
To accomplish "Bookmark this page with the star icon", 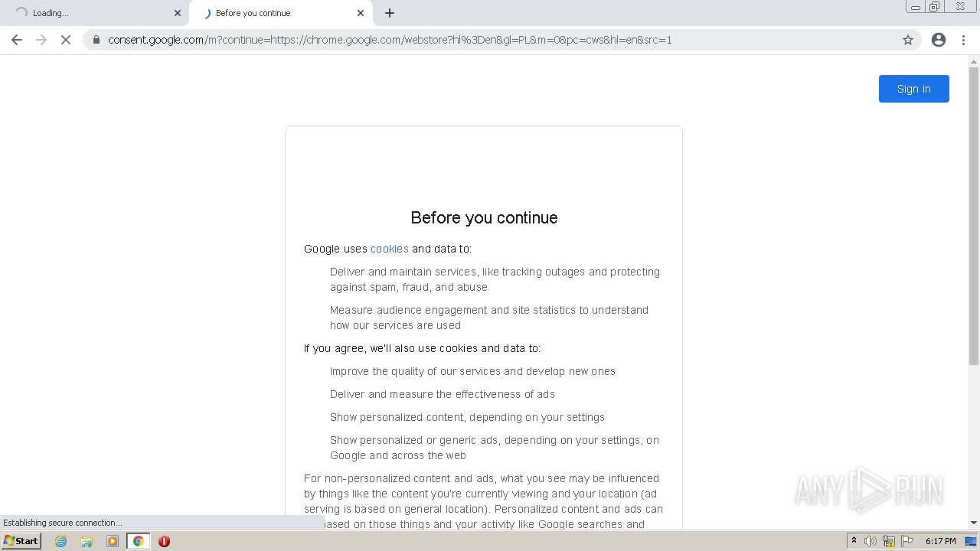I will pyautogui.click(x=908, y=40).
